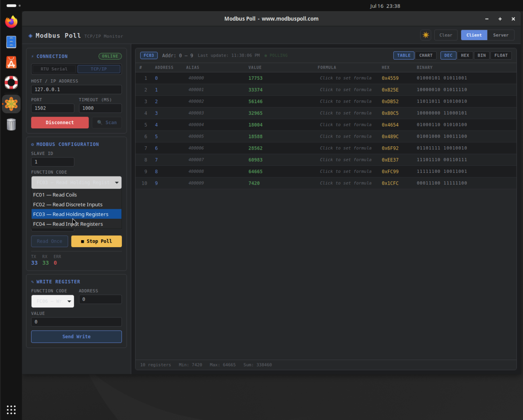Click the Port field

[x=53, y=108]
